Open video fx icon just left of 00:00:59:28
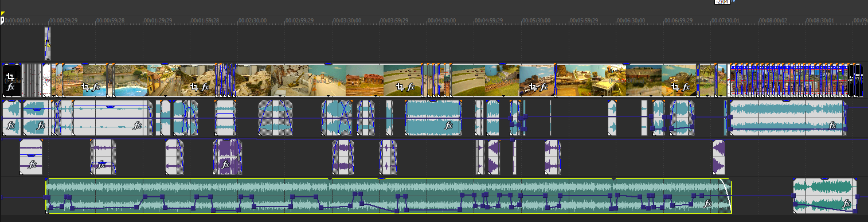868x222 pixels. (x=96, y=88)
